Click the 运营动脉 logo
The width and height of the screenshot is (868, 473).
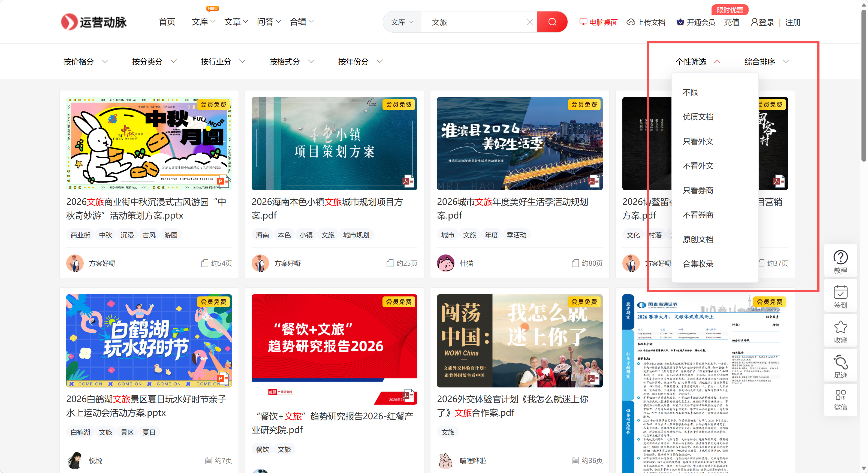point(94,22)
